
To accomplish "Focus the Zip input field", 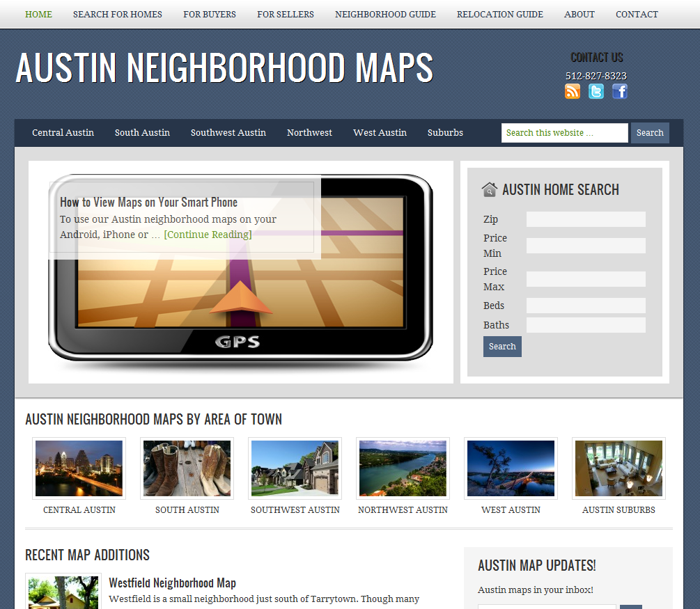I will [586, 219].
